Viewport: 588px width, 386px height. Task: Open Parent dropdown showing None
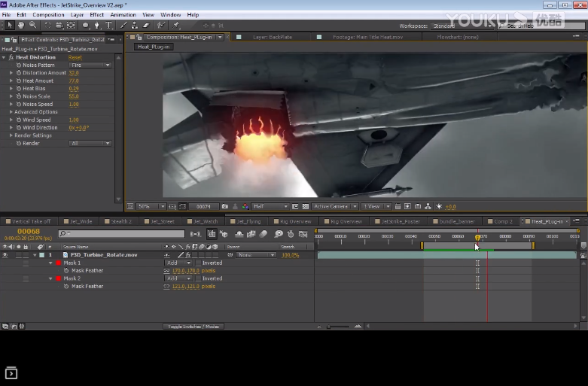coord(256,255)
